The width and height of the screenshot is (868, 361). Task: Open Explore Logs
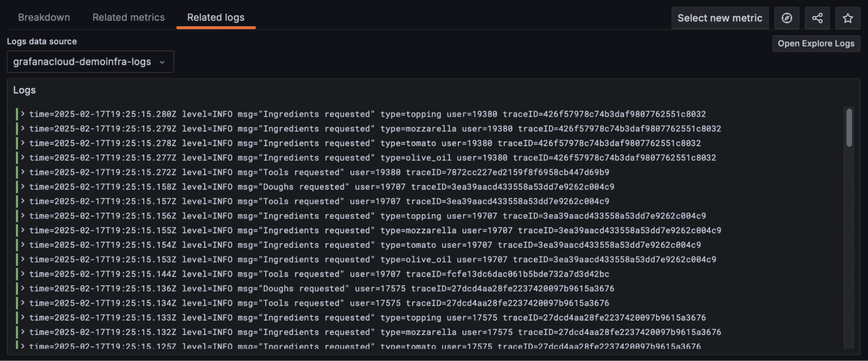816,43
